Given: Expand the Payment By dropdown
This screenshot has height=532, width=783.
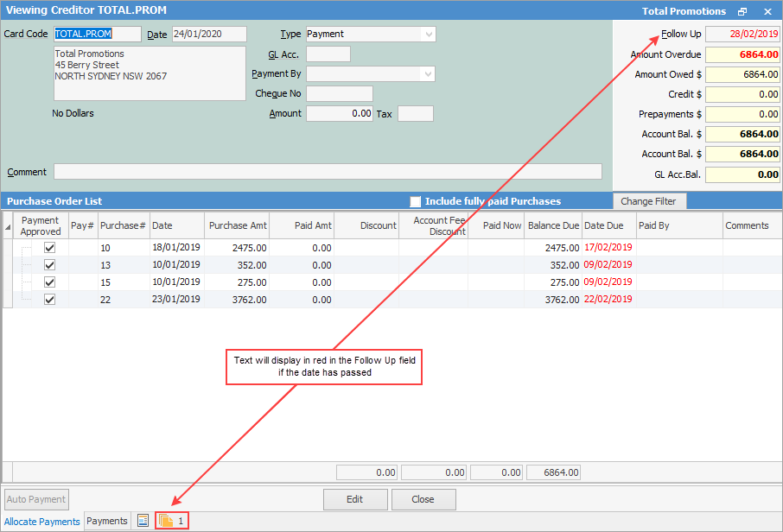Looking at the screenshot, I should 428,74.
